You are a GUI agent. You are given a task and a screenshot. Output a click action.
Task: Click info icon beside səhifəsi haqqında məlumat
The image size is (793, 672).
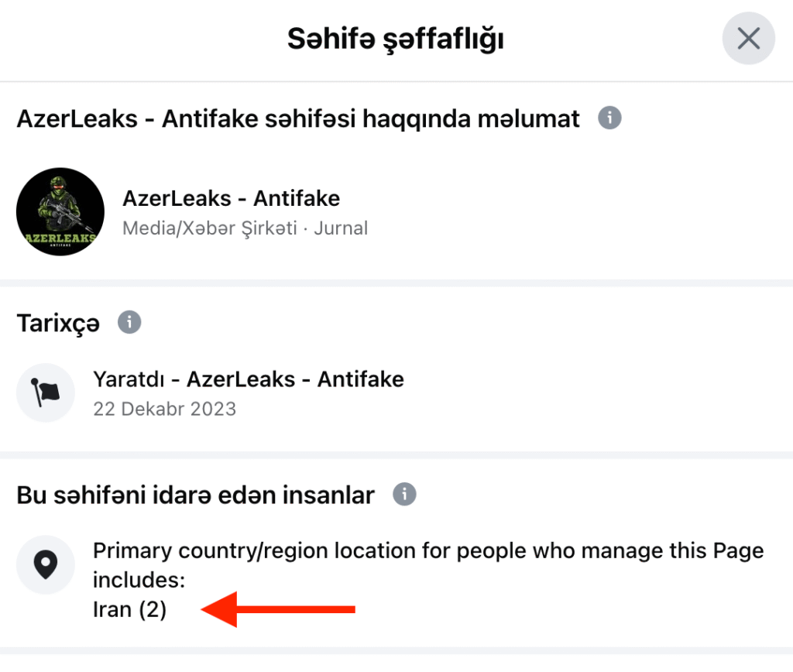[x=609, y=118]
